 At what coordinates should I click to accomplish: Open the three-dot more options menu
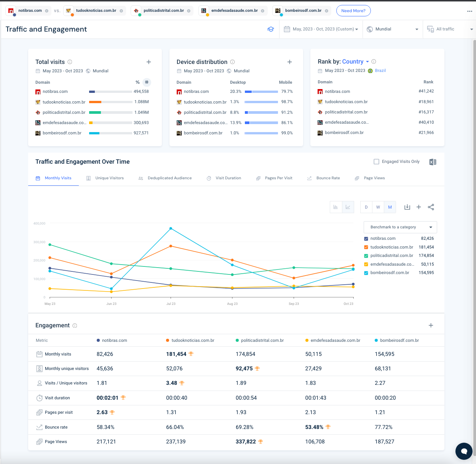(470, 11)
